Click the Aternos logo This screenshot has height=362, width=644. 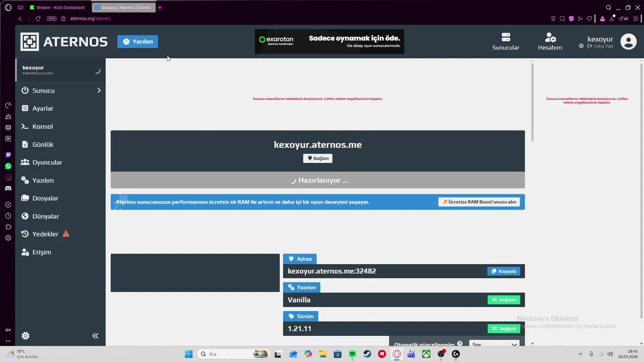coord(64,42)
